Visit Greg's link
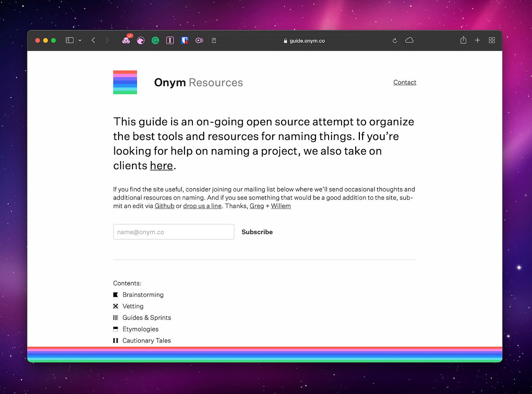 point(256,206)
